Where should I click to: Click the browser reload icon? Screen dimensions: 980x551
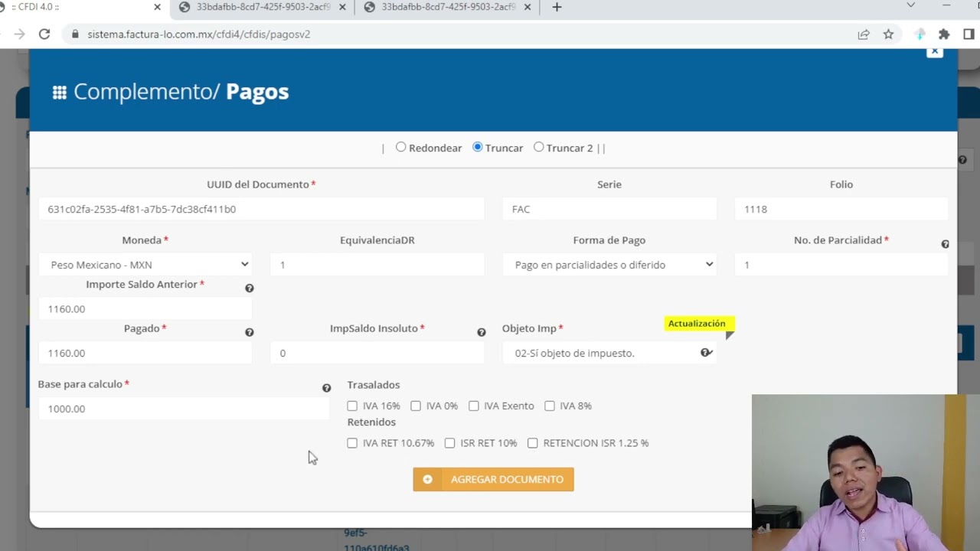coord(44,34)
